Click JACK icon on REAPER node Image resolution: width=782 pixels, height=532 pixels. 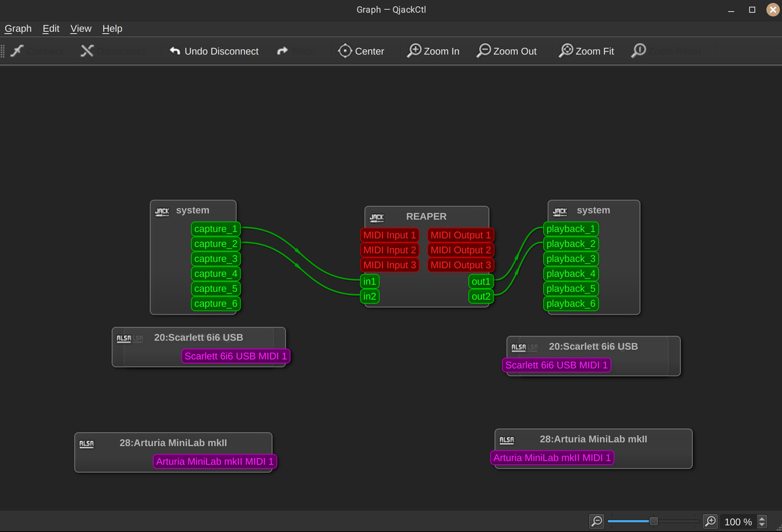click(377, 217)
